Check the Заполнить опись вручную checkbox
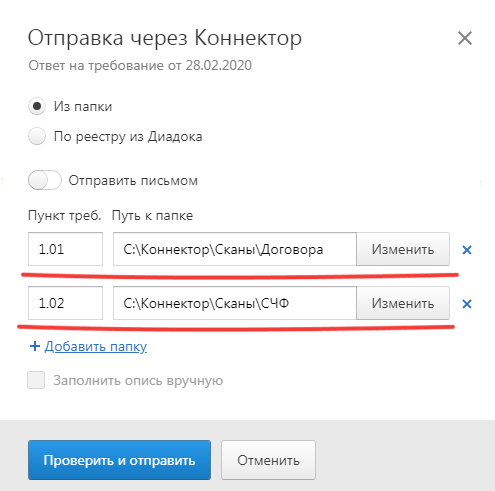 36,380
